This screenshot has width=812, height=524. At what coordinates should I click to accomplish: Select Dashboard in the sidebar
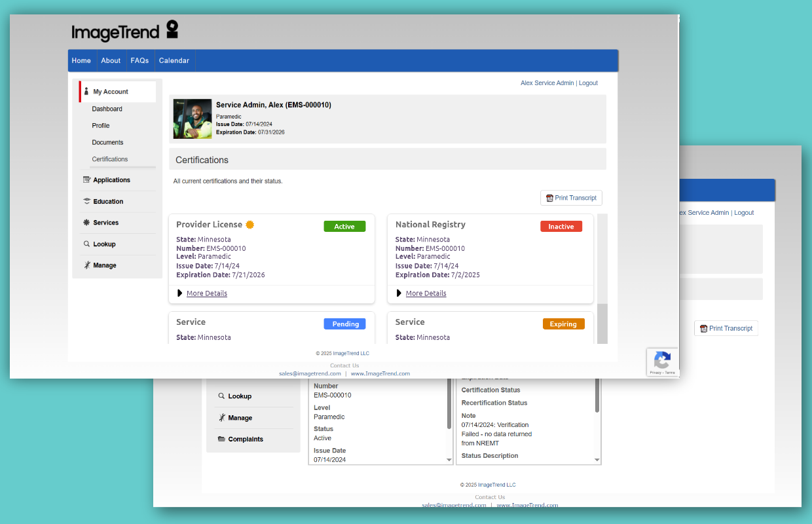point(108,109)
